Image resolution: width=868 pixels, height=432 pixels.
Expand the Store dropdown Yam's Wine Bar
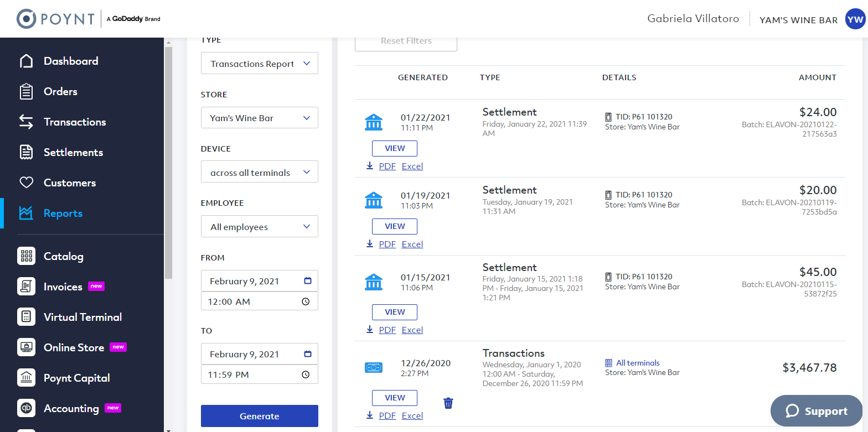[x=260, y=117]
